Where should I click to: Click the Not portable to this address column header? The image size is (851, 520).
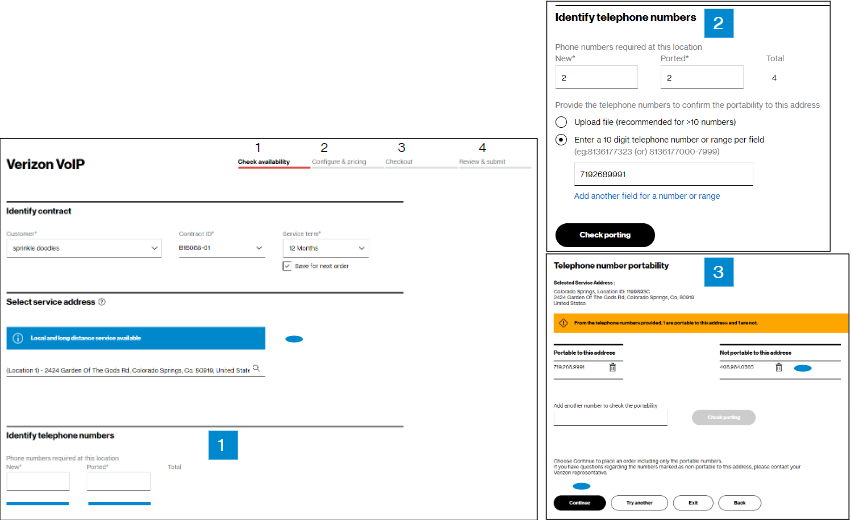(x=755, y=353)
